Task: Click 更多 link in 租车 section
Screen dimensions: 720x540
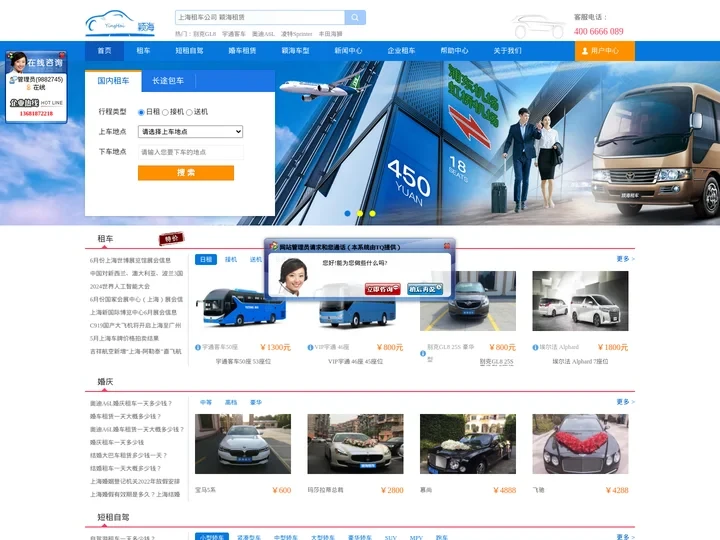Action: coord(625,259)
